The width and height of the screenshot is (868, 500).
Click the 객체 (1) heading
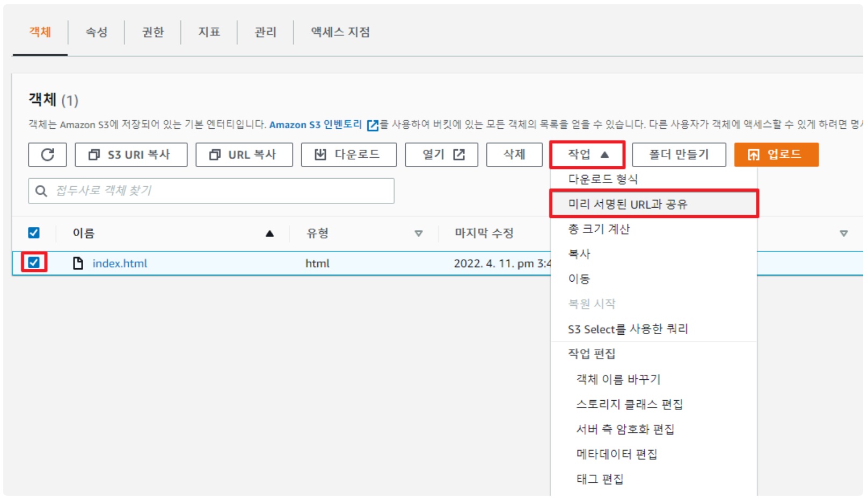[x=53, y=100]
